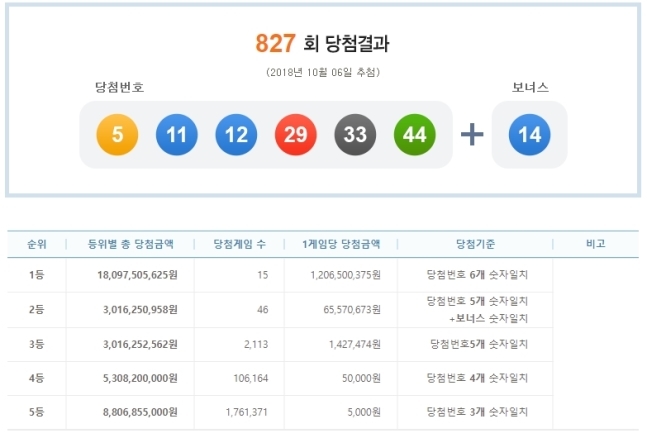Click winner count 1,761,371
This screenshot has width=647, height=438.
click(x=247, y=412)
